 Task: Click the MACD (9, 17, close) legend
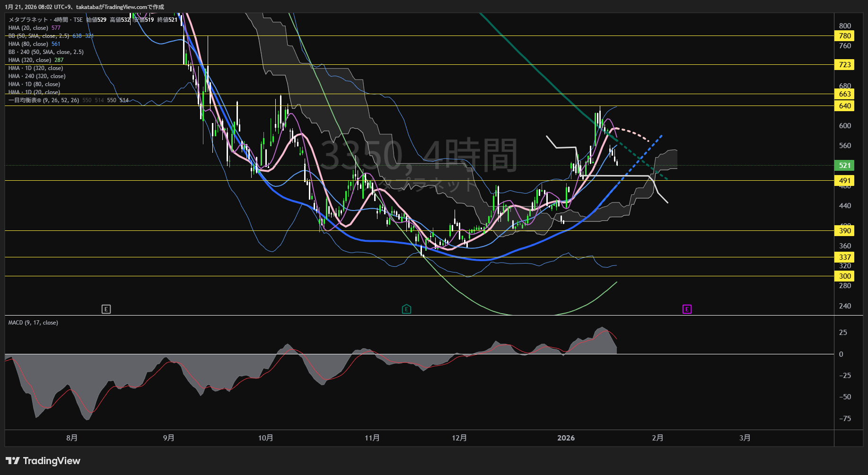coord(33,323)
